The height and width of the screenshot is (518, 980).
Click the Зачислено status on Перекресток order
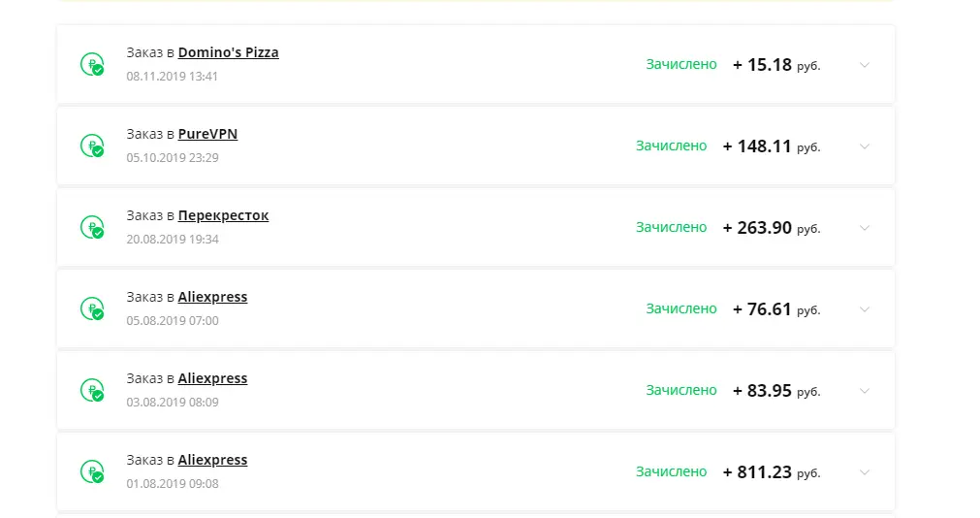[x=671, y=227]
